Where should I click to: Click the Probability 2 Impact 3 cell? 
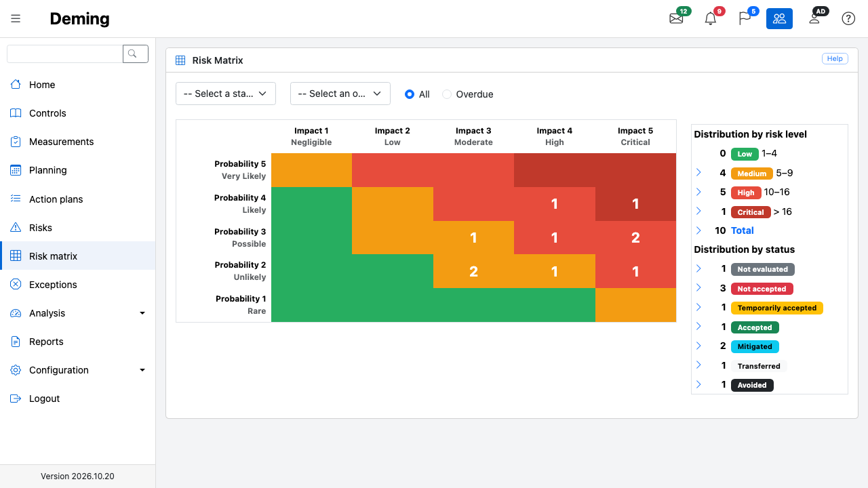[473, 272]
